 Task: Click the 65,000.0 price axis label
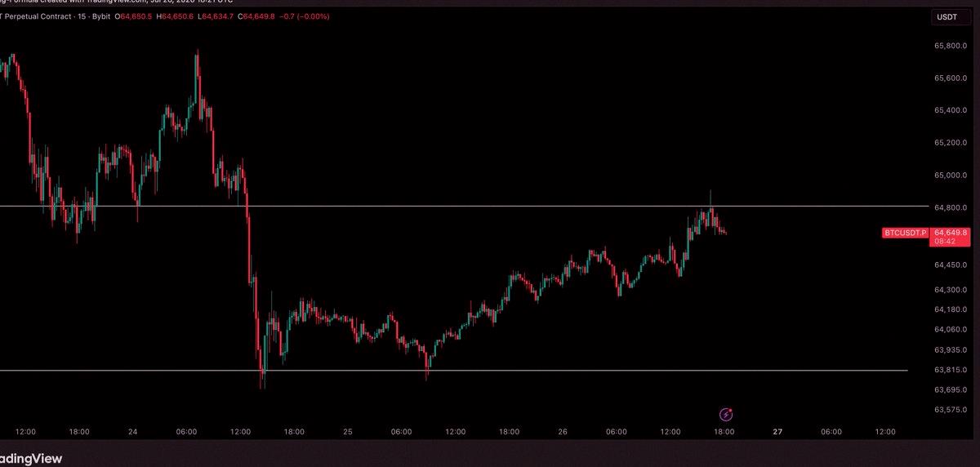point(950,176)
